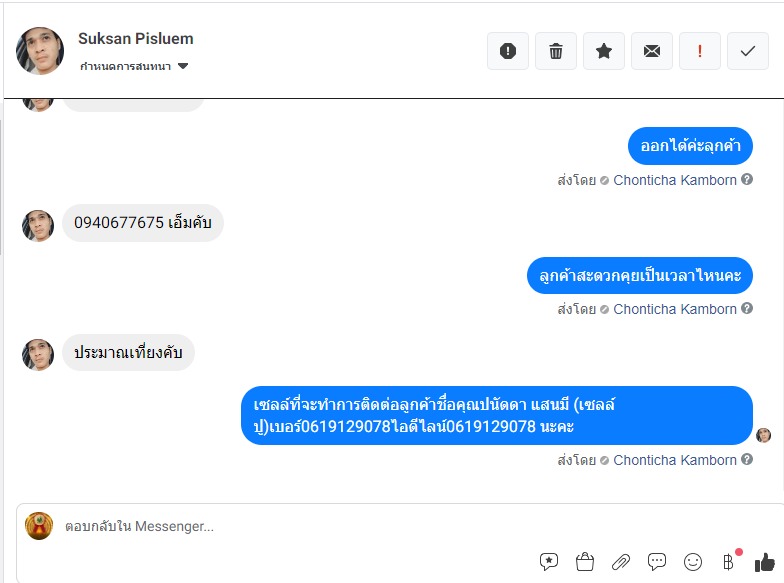Click help icon beside last Chonticha Kamborn
784x583 pixels.
coord(746,459)
